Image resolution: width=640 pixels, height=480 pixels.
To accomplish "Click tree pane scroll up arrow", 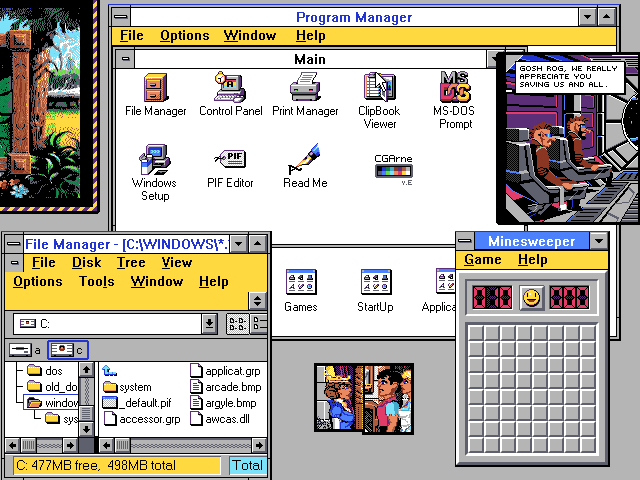I will [x=86, y=370].
